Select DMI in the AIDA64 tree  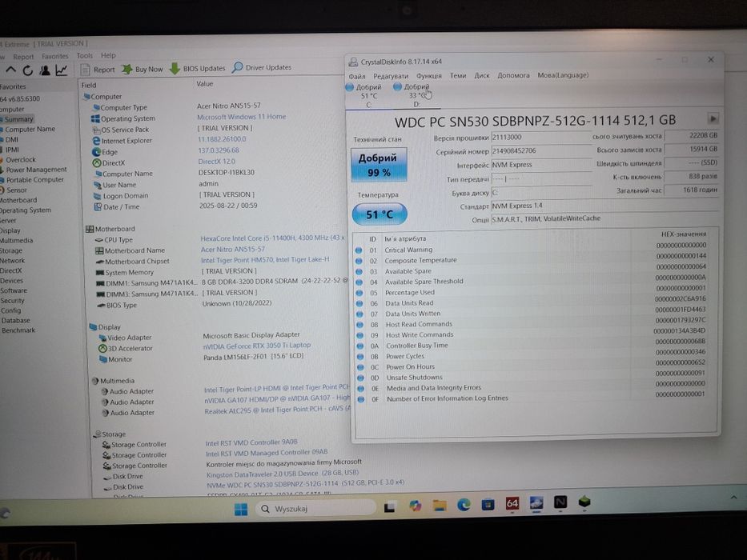pos(12,139)
